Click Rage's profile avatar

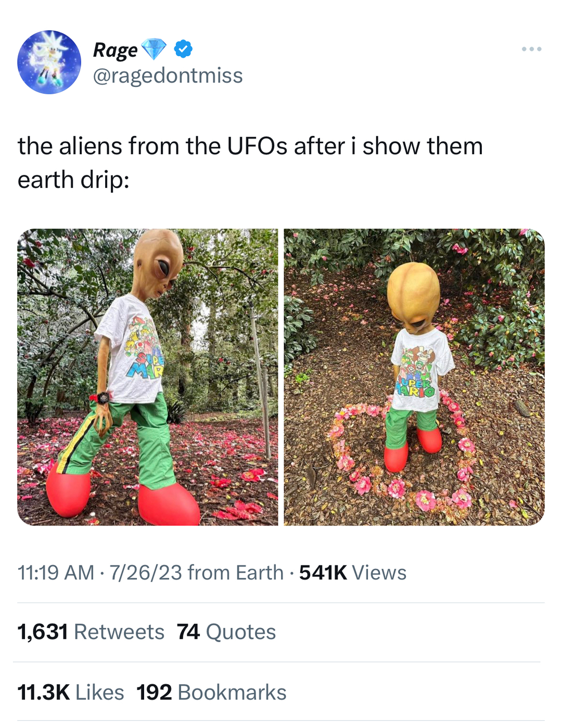click(49, 62)
